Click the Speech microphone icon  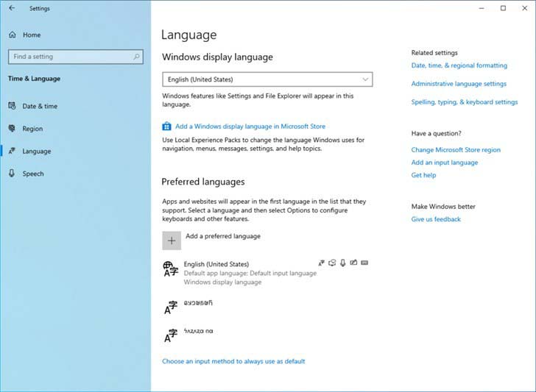(x=12, y=174)
